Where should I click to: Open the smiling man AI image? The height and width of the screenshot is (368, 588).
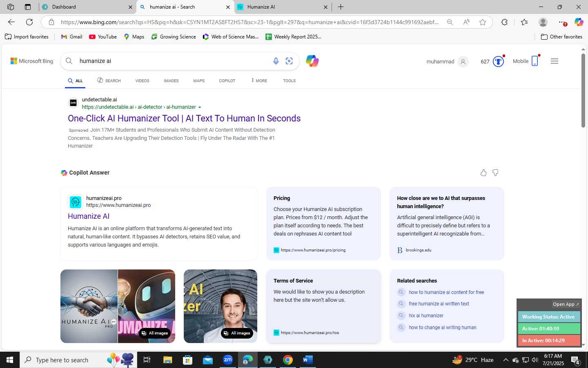[x=220, y=306]
